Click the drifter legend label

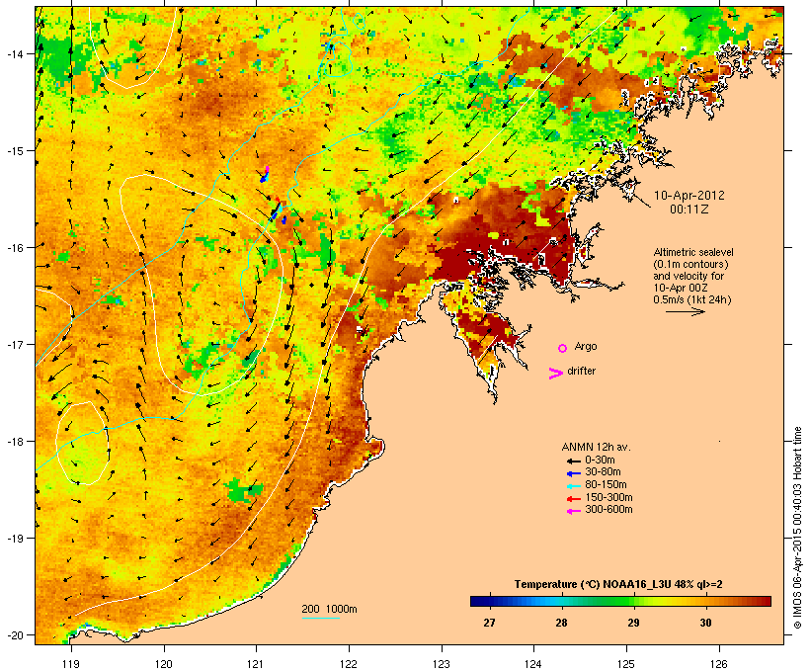[x=581, y=371]
